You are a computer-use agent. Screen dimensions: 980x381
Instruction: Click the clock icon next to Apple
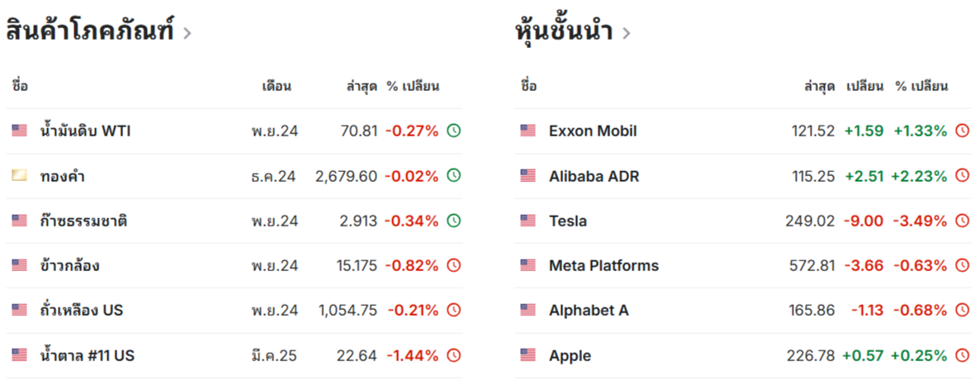pyautogui.click(x=963, y=355)
